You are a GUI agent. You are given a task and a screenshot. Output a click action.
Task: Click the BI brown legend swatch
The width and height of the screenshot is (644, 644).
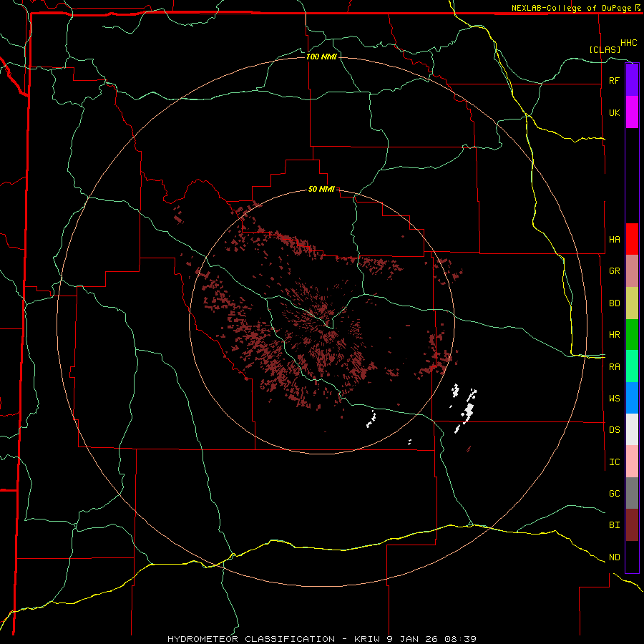(632, 525)
